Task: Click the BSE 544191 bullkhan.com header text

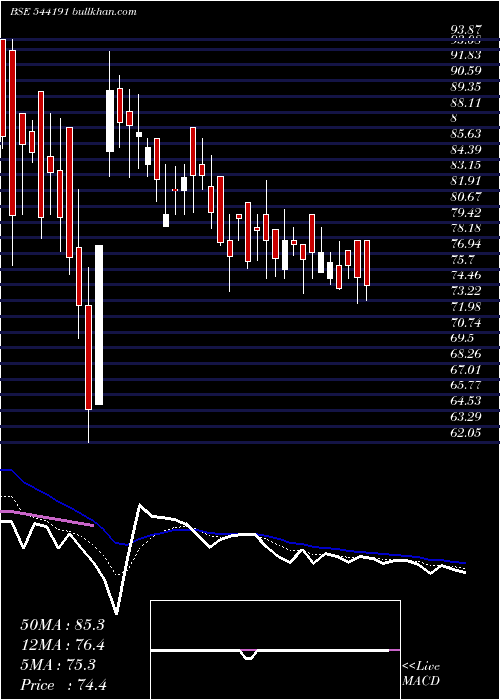Action: (73, 12)
